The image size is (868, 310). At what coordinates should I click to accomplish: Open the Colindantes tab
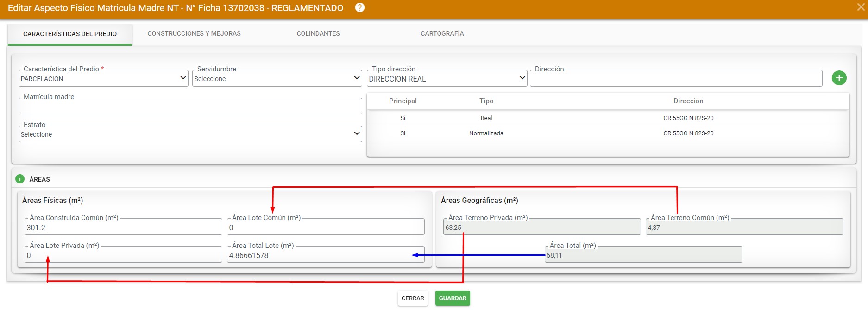(318, 33)
